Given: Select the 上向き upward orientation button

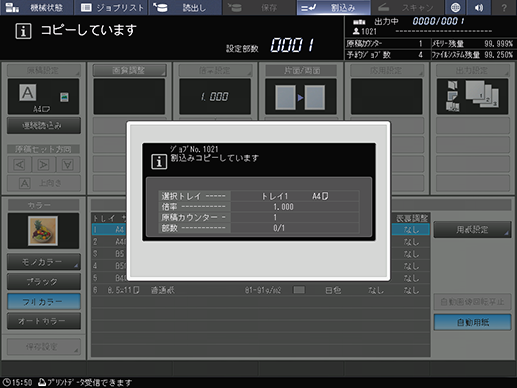Looking at the screenshot, I should click(x=44, y=183).
